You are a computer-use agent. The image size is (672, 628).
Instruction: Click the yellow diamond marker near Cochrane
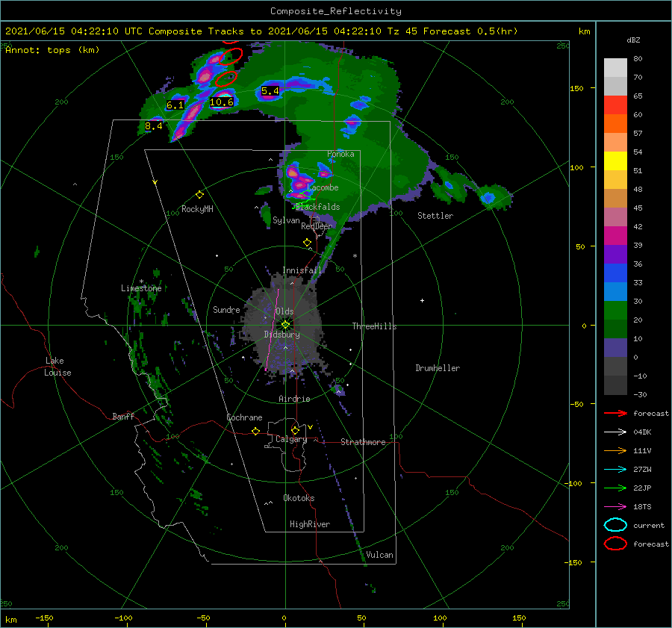256,431
